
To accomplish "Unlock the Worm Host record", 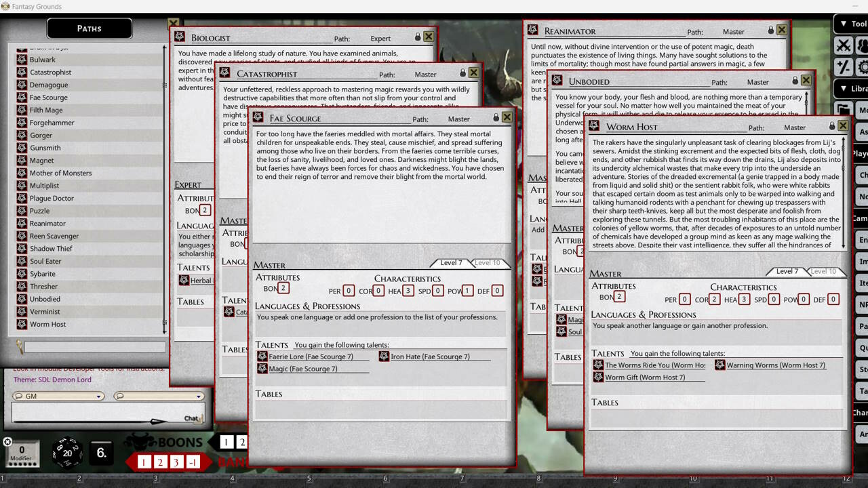I will click(832, 126).
